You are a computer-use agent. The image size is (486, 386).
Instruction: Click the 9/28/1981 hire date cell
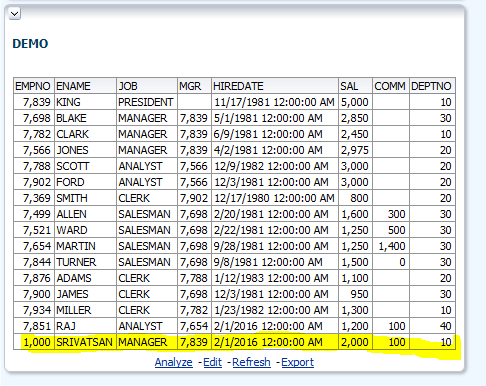point(275,246)
